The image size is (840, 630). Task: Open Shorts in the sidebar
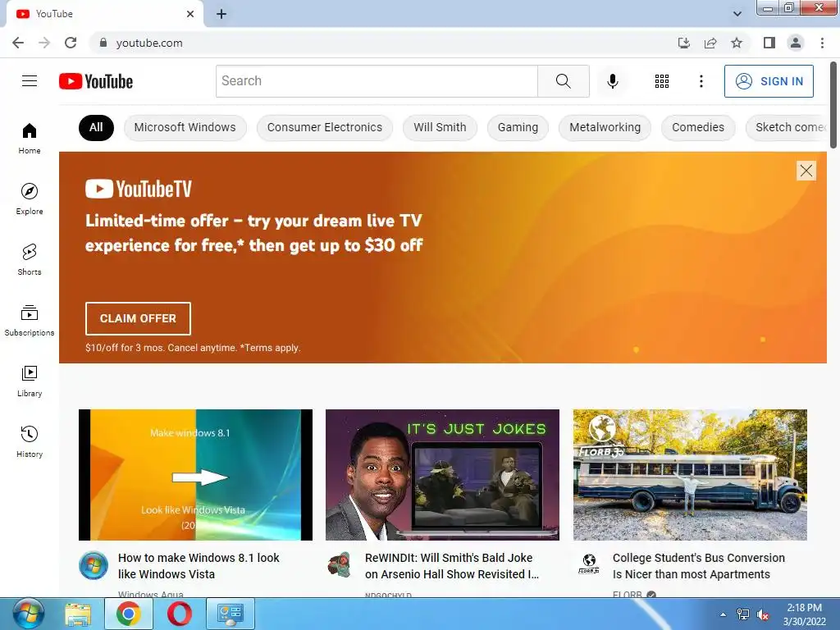click(x=30, y=260)
